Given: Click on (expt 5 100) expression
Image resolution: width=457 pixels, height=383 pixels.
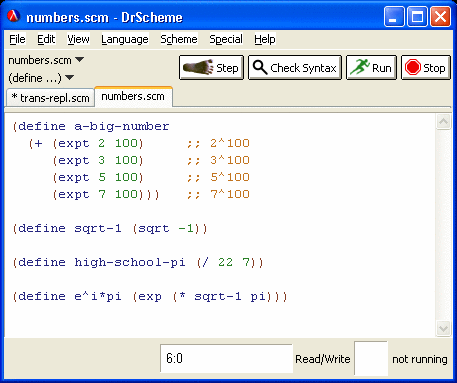Looking at the screenshot, I should (98, 177).
